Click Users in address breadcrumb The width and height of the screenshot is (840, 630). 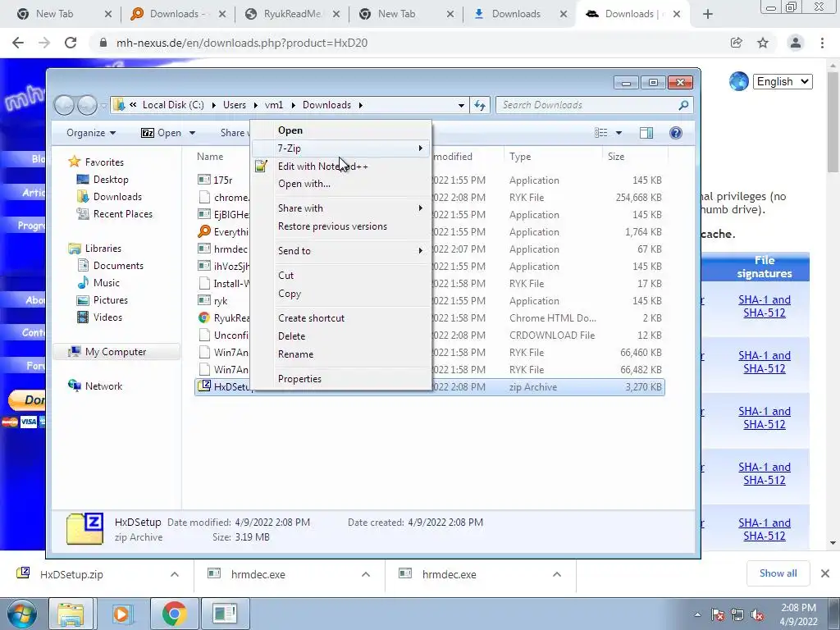click(x=235, y=105)
